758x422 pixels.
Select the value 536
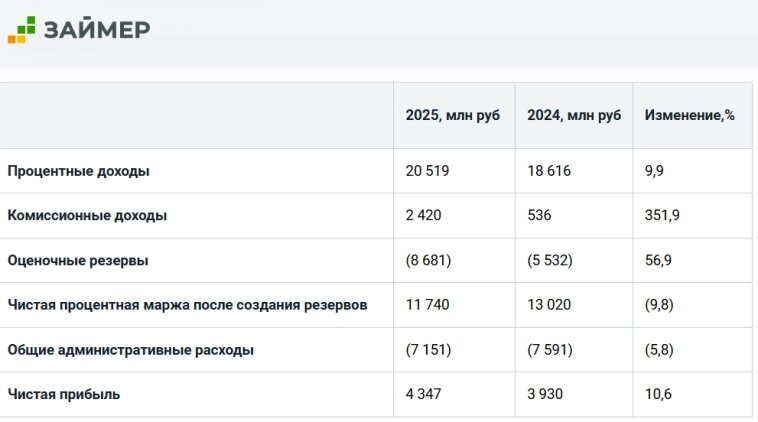539,215
